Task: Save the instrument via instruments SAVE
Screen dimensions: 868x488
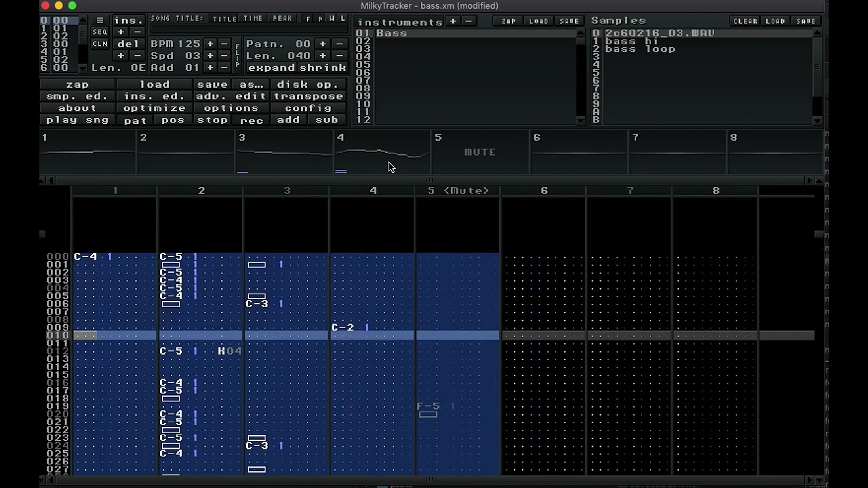Action: coord(569,21)
